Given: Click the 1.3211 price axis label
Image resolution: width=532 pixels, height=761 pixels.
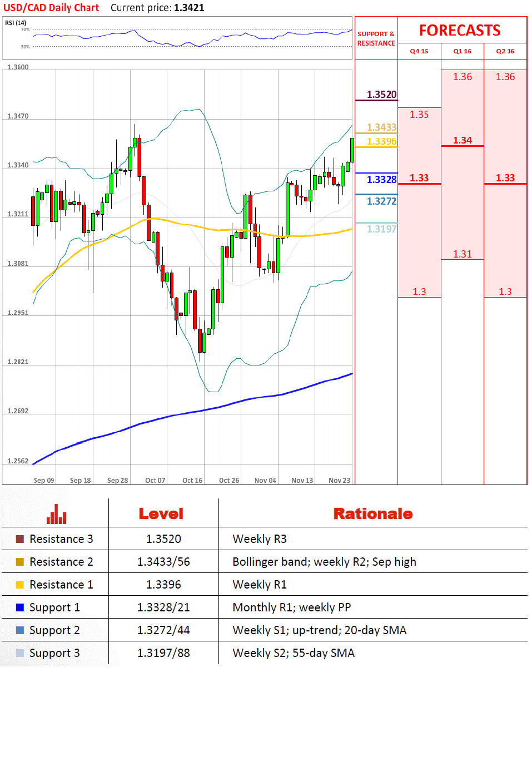Looking at the screenshot, I should pyautogui.click(x=18, y=214).
